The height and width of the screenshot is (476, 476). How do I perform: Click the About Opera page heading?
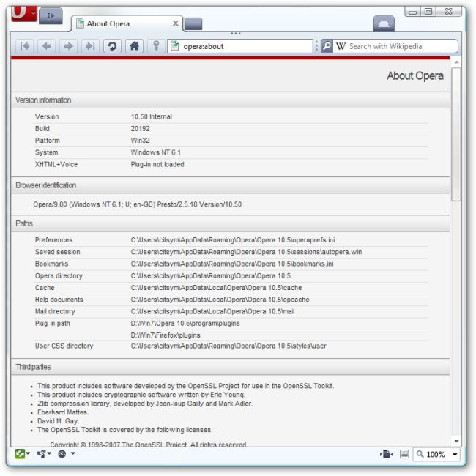415,75
